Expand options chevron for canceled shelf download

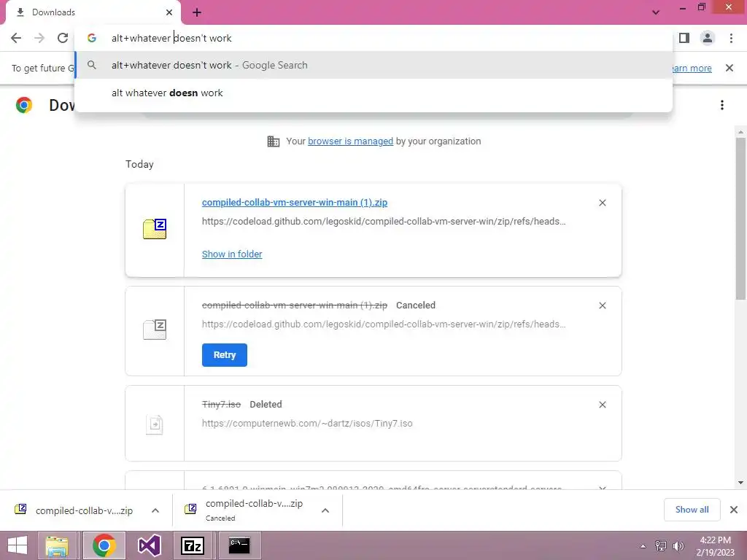[x=325, y=510]
